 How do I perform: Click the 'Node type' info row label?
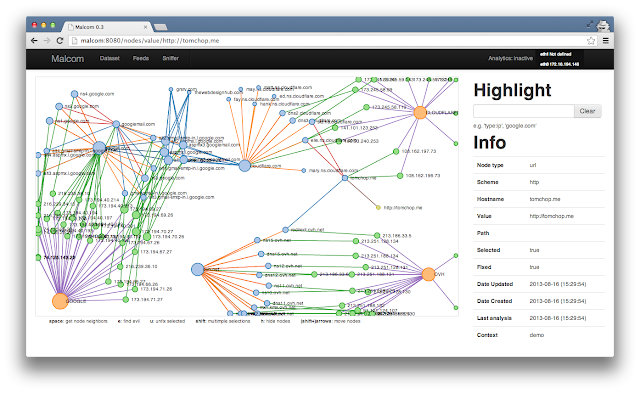[x=490, y=165]
